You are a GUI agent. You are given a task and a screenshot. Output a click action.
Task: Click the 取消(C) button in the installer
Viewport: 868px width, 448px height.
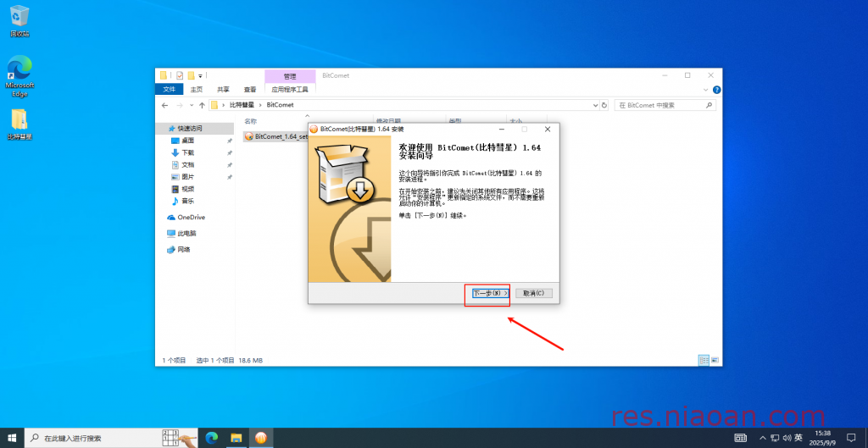point(534,293)
